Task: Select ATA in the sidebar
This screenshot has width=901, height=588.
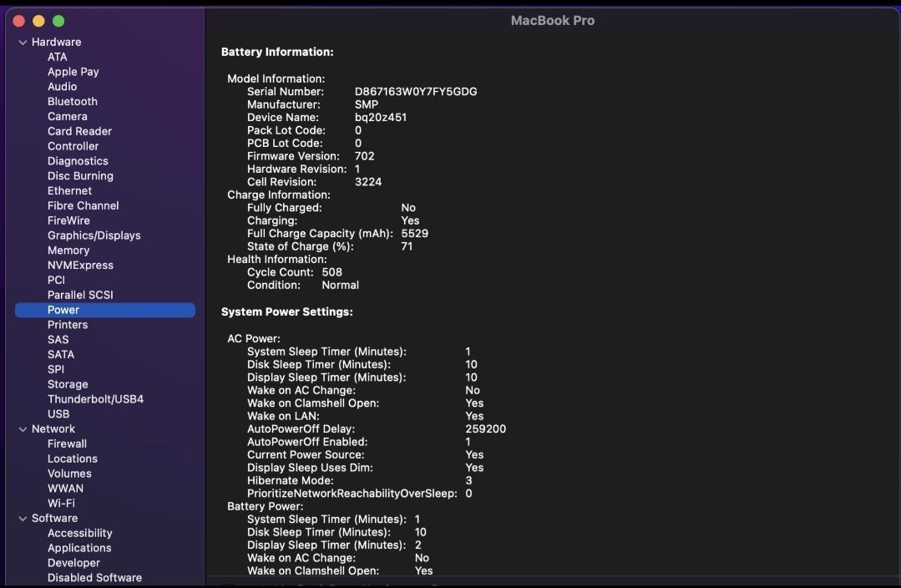Action: tap(58, 57)
